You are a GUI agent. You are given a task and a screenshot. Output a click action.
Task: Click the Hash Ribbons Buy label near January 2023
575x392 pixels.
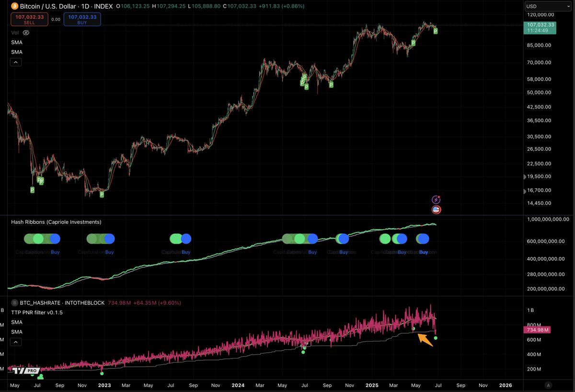(110, 252)
